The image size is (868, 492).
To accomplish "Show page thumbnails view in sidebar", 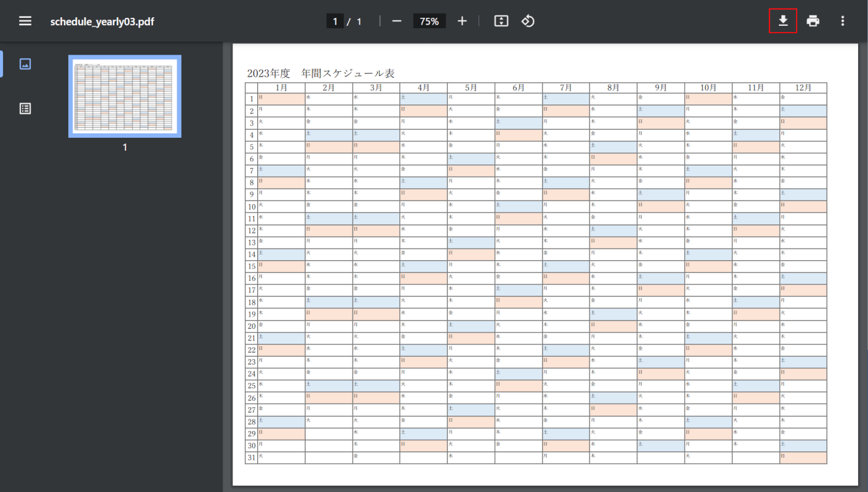I will (25, 64).
